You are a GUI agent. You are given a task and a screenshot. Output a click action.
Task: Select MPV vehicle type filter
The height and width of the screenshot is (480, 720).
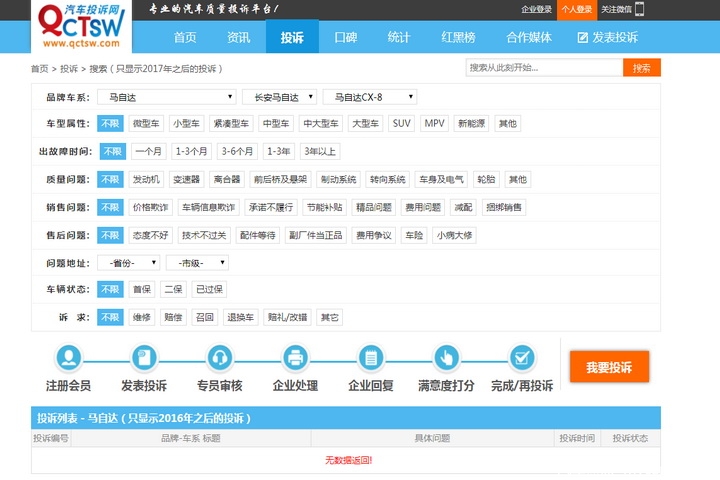point(434,124)
